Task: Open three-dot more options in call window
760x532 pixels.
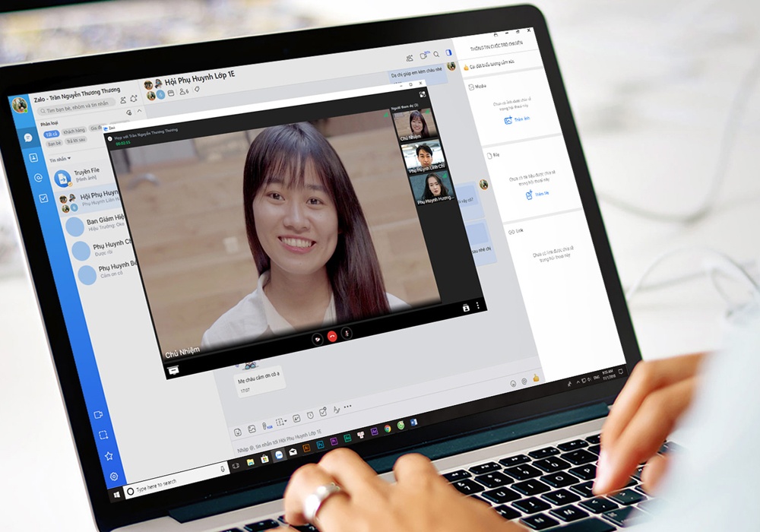Action: pyautogui.click(x=477, y=306)
